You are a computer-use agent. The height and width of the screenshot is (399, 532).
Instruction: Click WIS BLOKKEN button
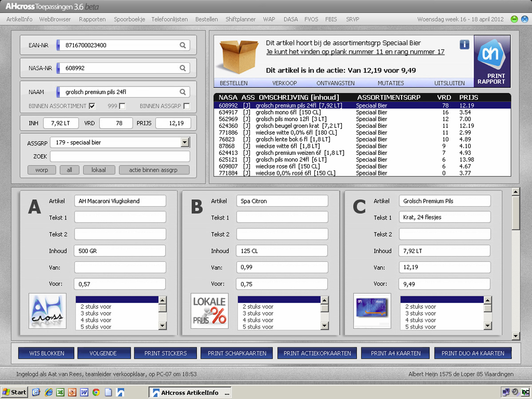pos(47,353)
